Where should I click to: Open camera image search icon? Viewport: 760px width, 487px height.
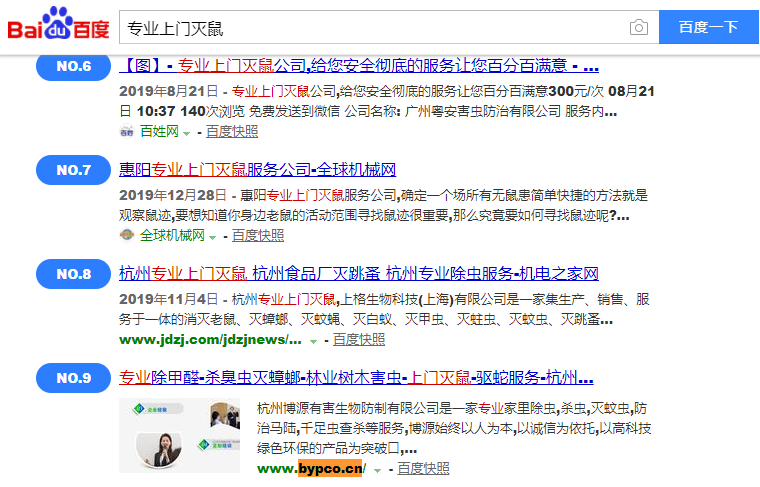[x=639, y=27]
